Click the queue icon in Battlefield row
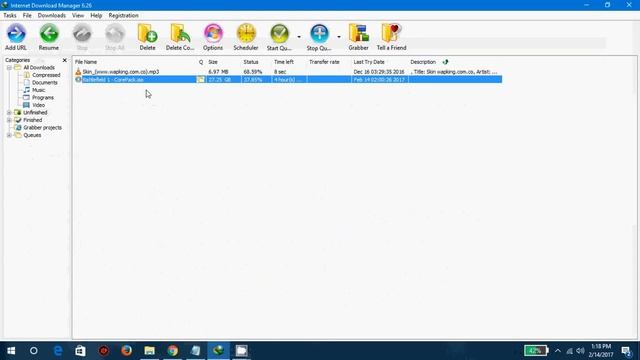640x360 pixels. [201, 80]
